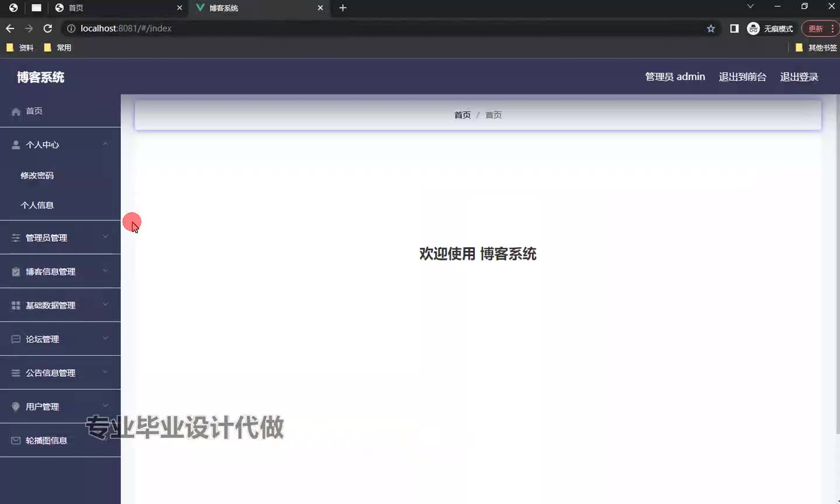
Task: Expand the 论坛管理 chevron
Action: [106, 338]
